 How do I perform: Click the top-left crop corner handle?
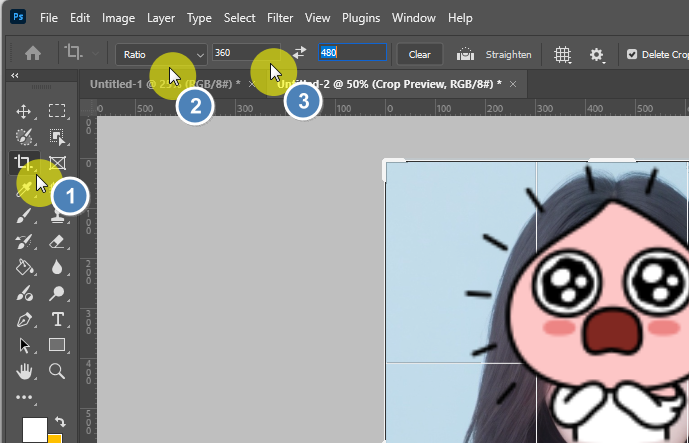click(387, 163)
